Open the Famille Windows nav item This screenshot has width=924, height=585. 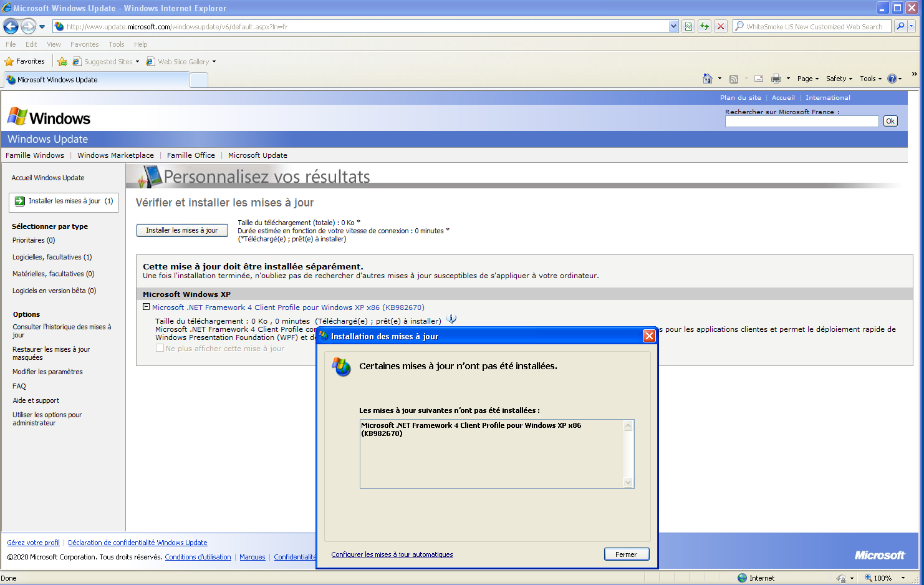coord(35,155)
